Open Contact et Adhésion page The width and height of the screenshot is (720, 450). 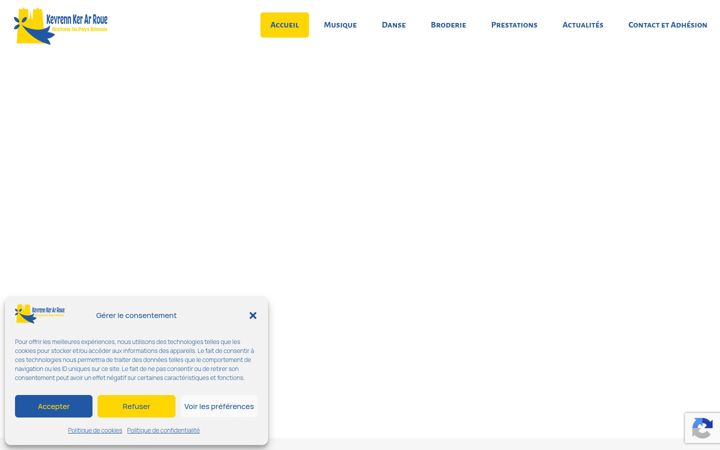(668, 25)
